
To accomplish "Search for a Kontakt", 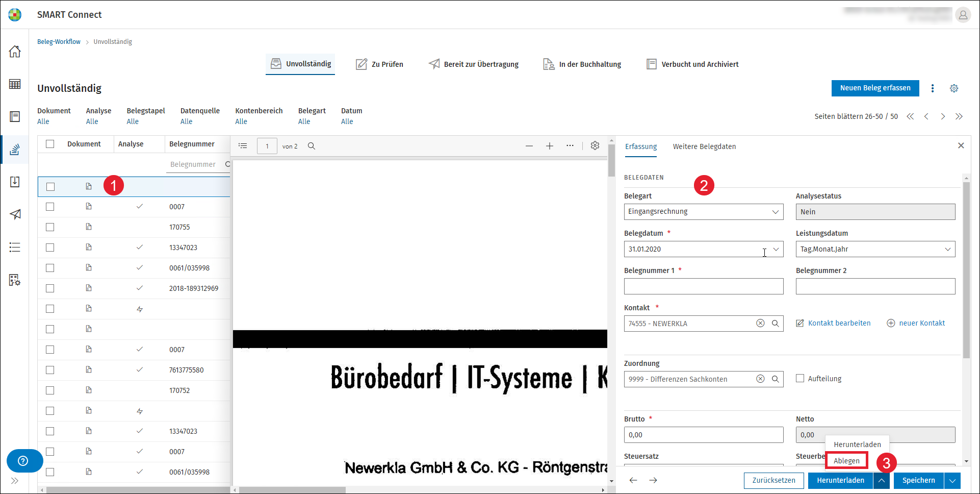I will point(775,323).
